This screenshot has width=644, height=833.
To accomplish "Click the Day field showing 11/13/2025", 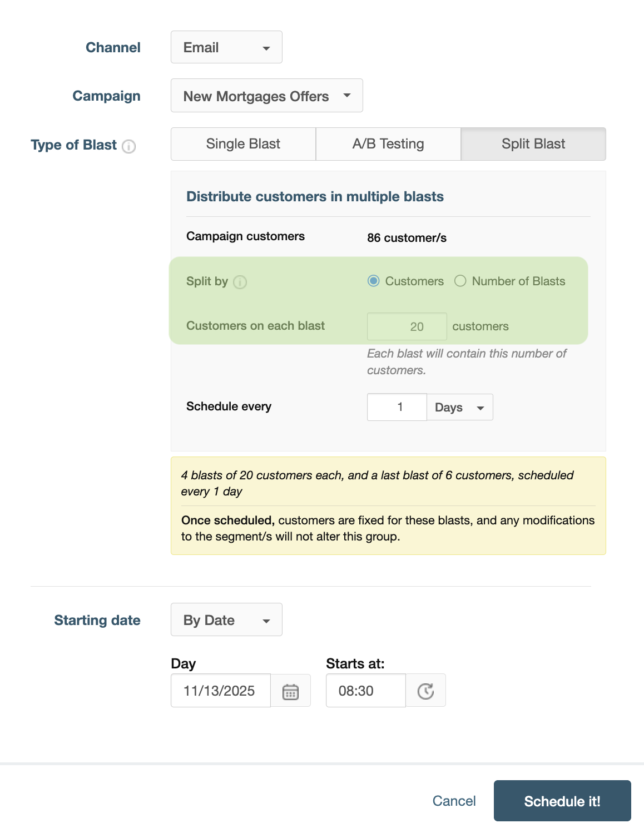I will [220, 690].
